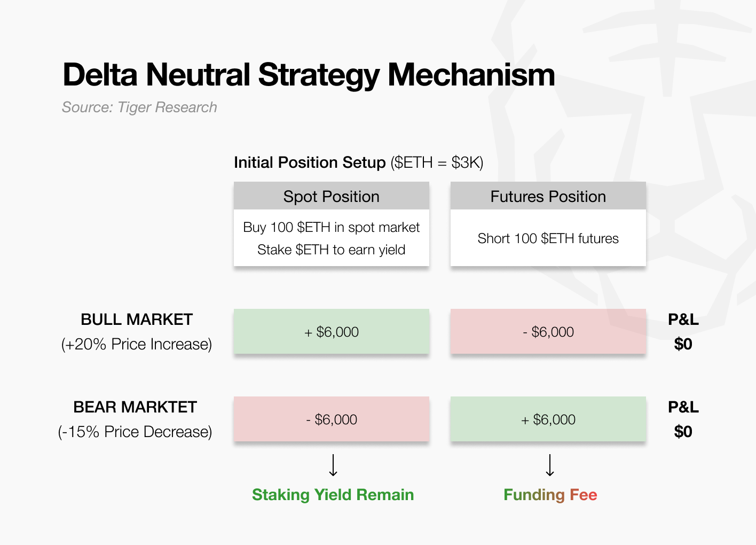Click the Futures Position header
The image size is (756, 545).
tap(548, 196)
